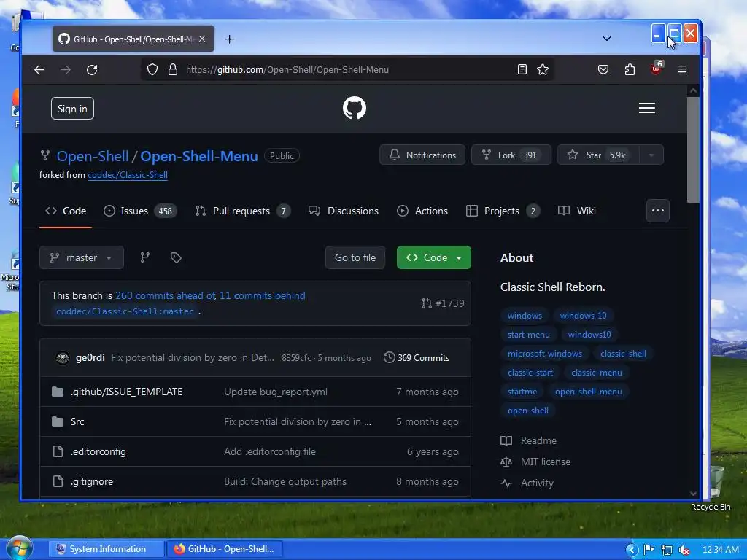Open the Discussions tab
This screenshot has height=560, width=747.
tap(344, 211)
